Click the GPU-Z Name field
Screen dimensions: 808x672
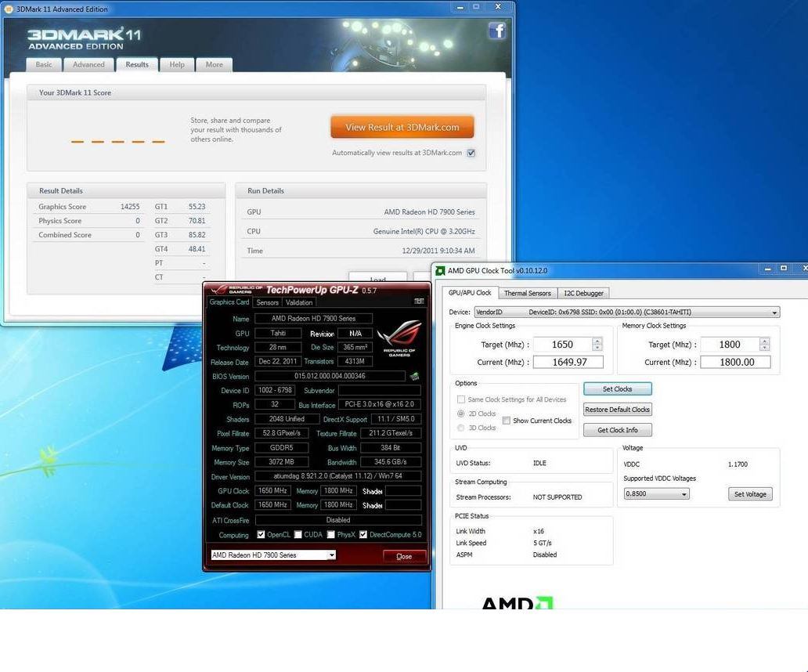click(313, 319)
